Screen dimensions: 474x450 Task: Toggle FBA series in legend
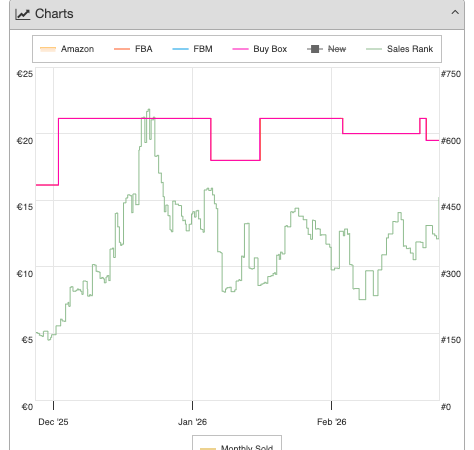pos(133,49)
